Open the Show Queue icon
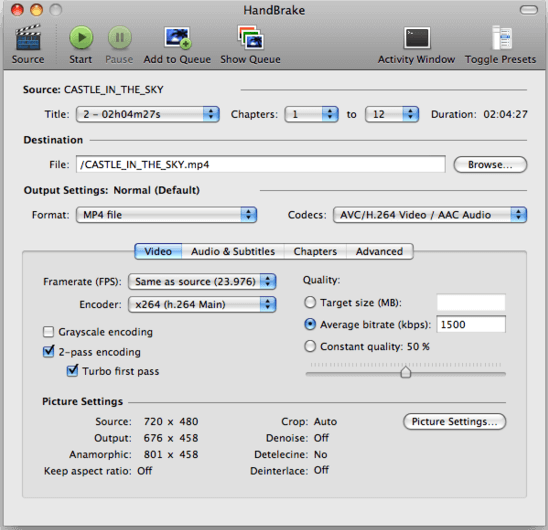The image size is (548, 530). point(250,37)
